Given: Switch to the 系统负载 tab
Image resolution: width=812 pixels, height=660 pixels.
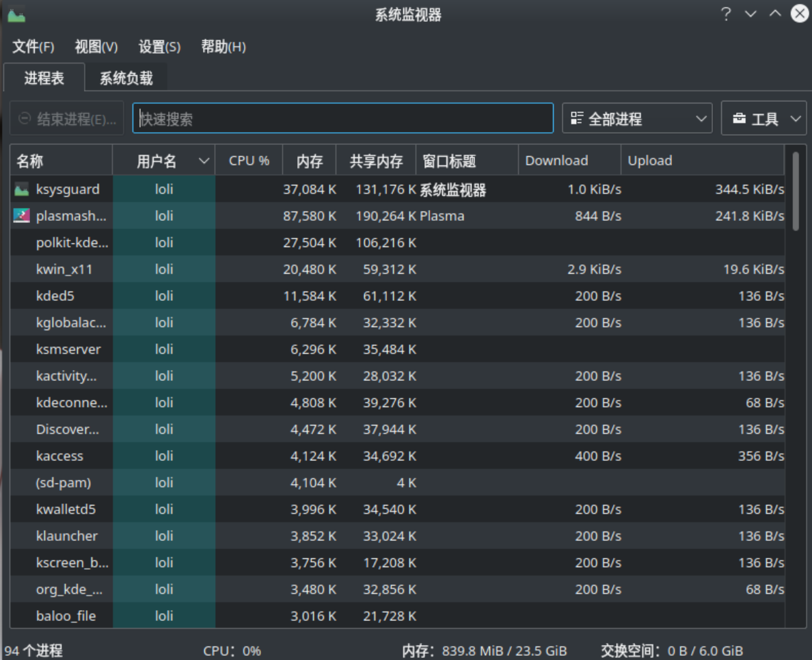Looking at the screenshot, I should [x=126, y=78].
